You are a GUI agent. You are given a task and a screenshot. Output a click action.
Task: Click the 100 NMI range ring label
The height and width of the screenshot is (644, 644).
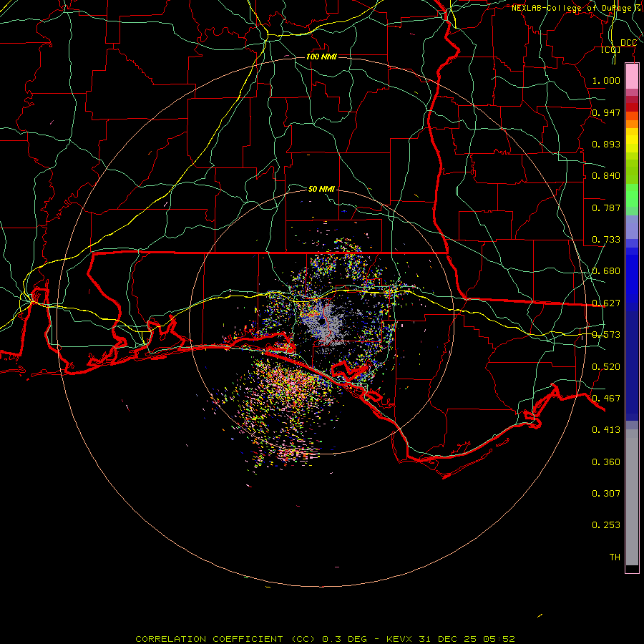[321, 57]
